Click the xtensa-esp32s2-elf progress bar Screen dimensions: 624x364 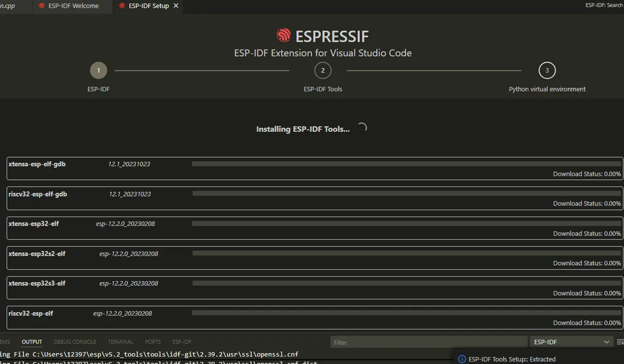407,253
